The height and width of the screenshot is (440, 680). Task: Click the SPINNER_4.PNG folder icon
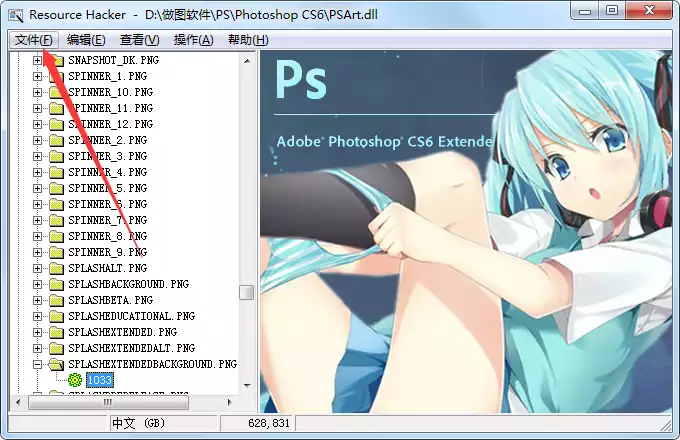tap(56, 173)
